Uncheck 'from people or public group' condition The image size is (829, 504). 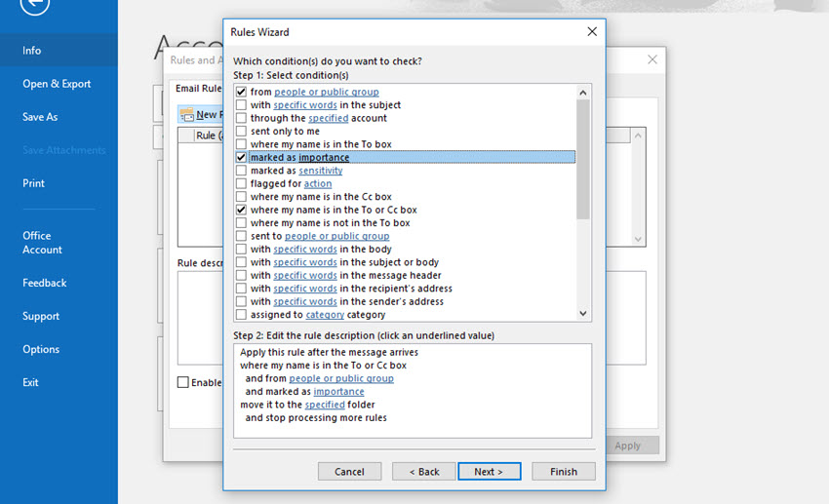click(x=241, y=92)
